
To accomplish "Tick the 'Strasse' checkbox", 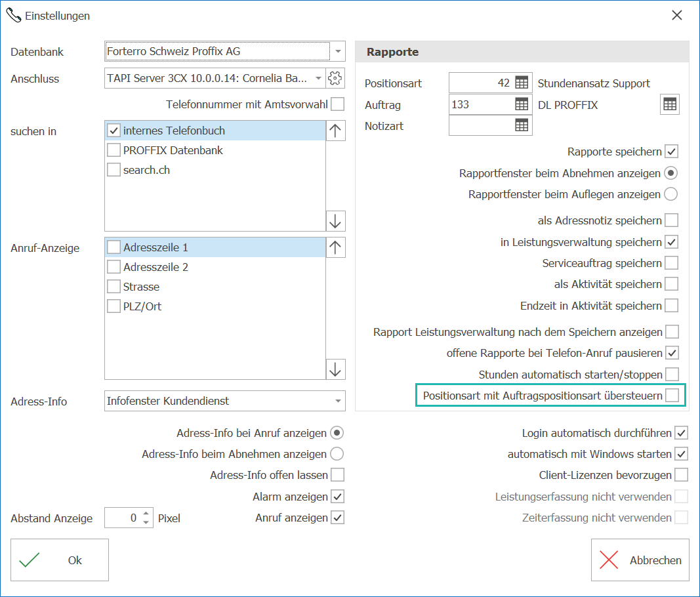I will [114, 287].
